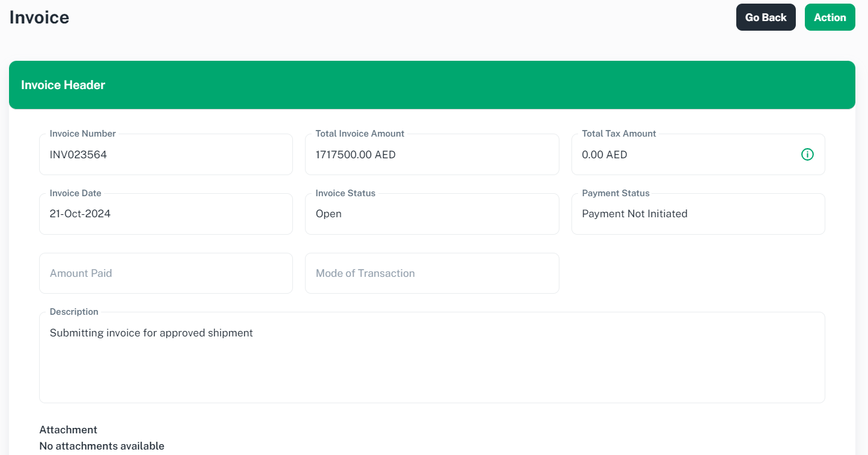Click the Attachment section label
This screenshot has height=455, width=868.
68,430
